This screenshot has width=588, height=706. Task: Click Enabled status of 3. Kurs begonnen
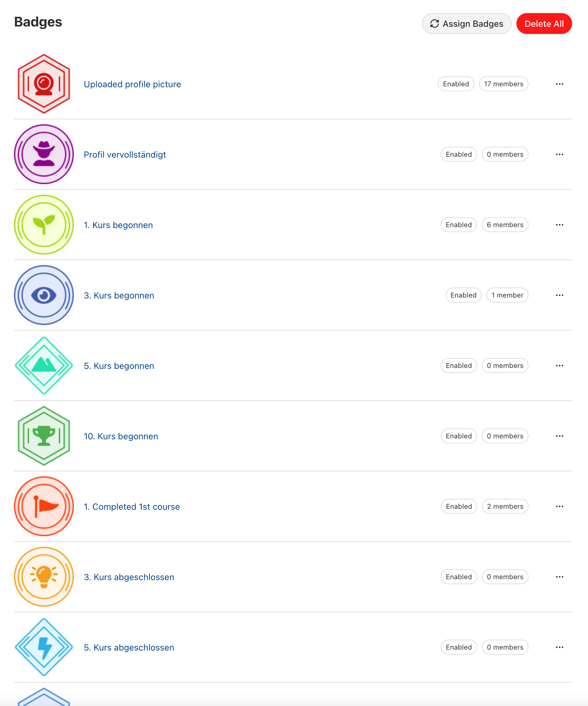coord(463,295)
